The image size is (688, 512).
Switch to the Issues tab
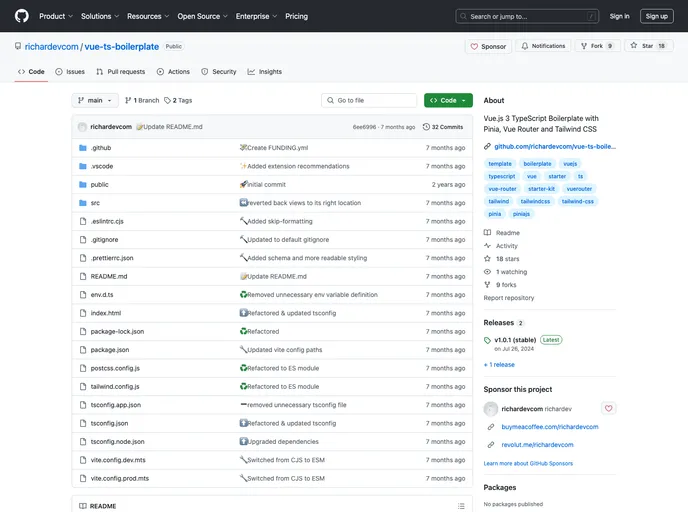(x=70, y=72)
